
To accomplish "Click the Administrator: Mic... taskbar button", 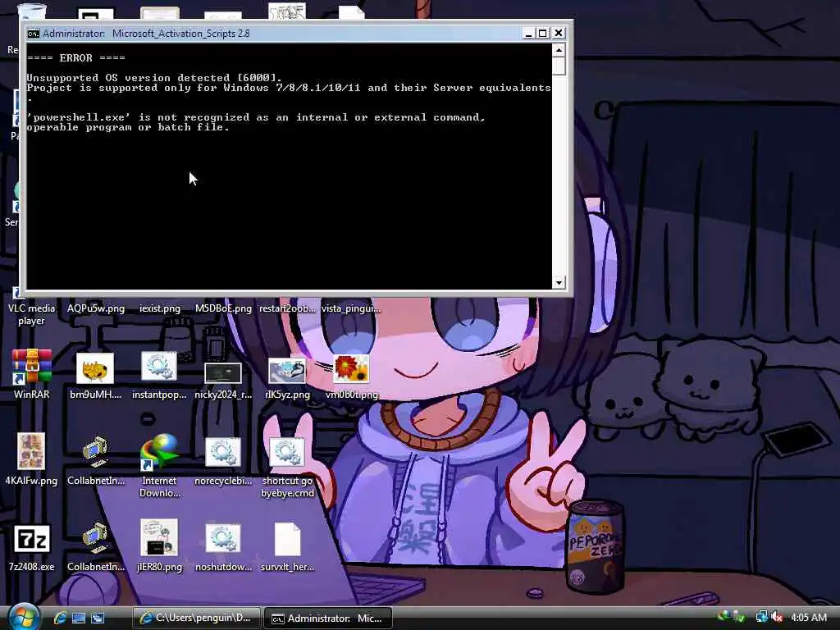I will pyautogui.click(x=328, y=619).
